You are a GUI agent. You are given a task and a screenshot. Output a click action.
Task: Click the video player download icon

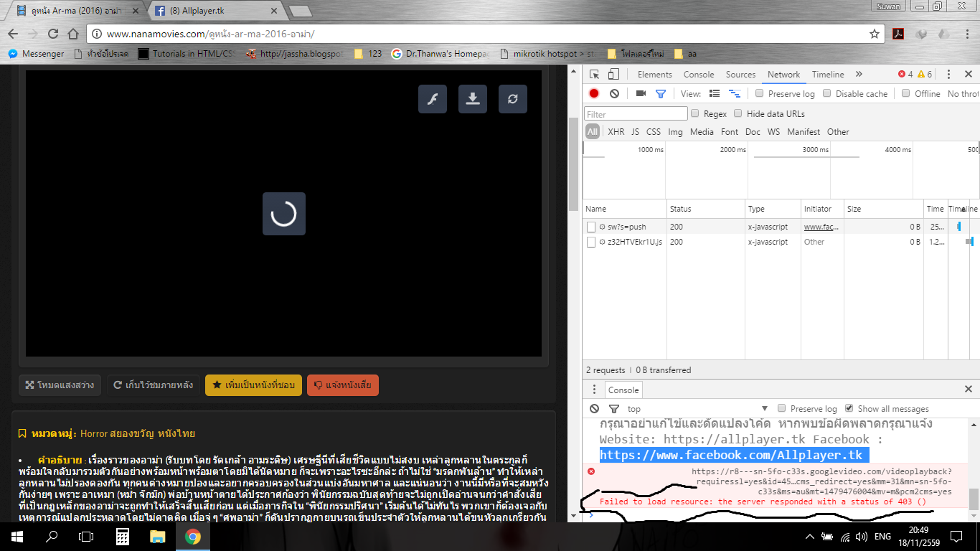pyautogui.click(x=473, y=99)
